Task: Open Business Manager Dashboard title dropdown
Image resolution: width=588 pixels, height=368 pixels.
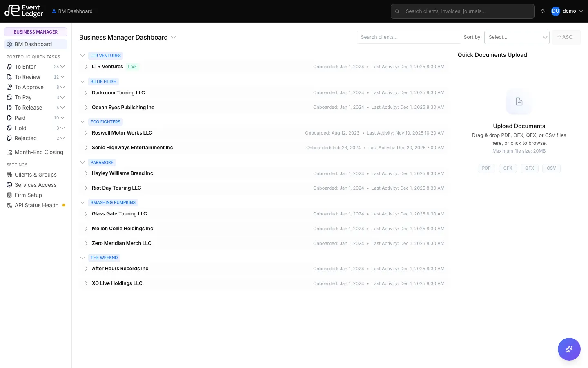Action: (x=174, y=37)
